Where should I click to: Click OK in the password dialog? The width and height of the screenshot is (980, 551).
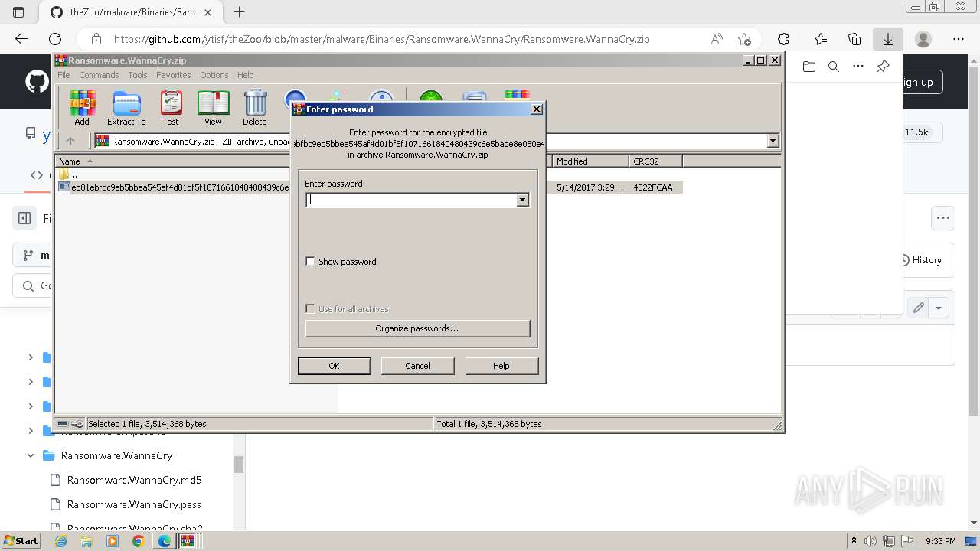pyautogui.click(x=334, y=366)
